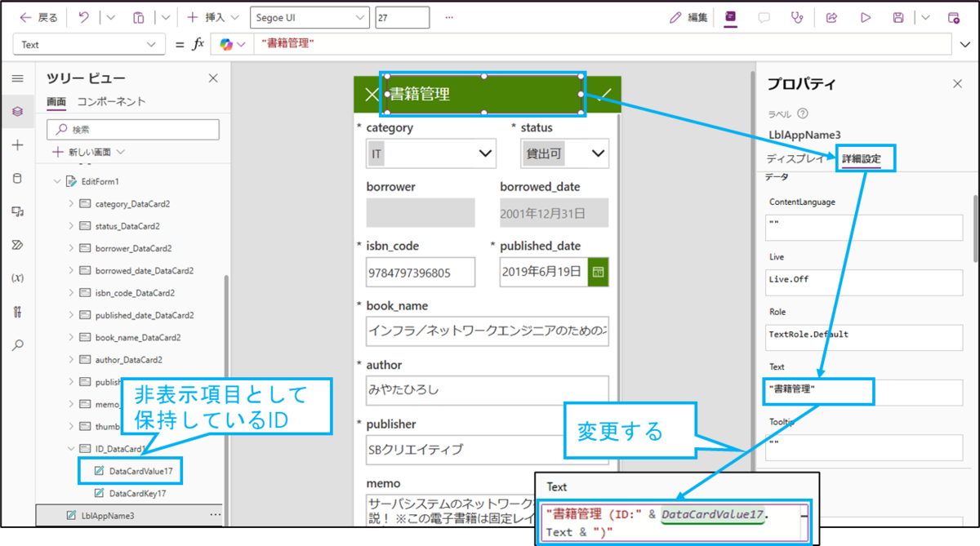Click the 戻る back button
Image resolution: width=980 pixels, height=546 pixels.
(38, 17)
